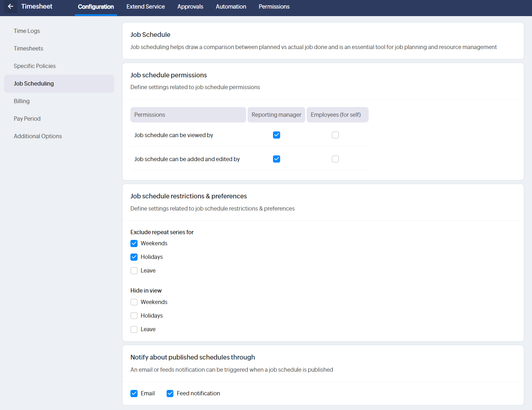Switch to the Approvals tab
532x410 pixels.
[190, 7]
